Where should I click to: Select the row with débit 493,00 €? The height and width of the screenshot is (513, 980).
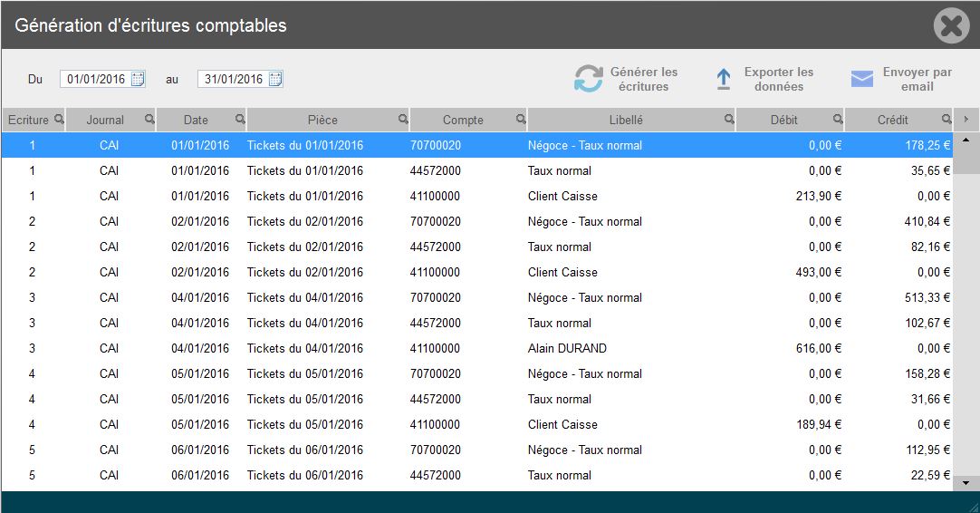(815, 272)
